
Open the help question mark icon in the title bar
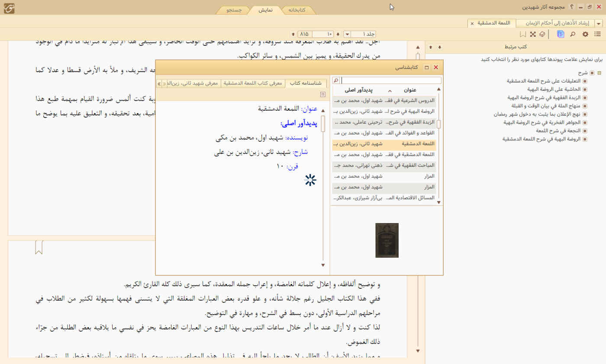[x=572, y=7]
